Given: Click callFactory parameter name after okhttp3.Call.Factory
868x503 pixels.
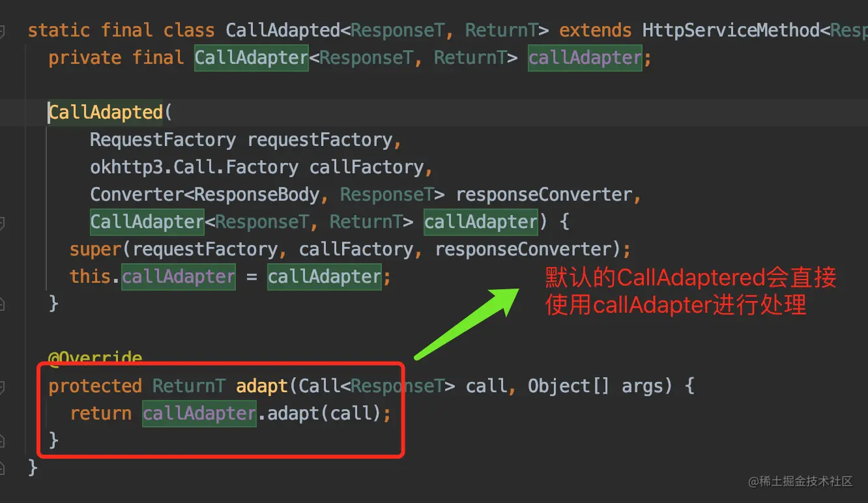Looking at the screenshot, I should tap(366, 167).
